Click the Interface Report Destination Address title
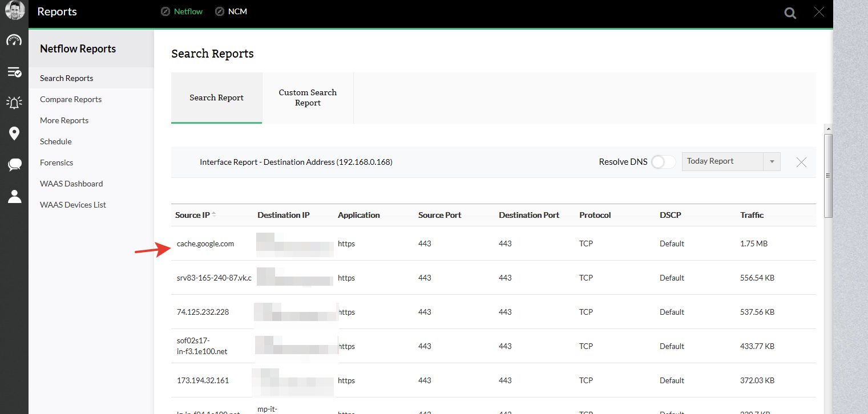 coord(296,162)
